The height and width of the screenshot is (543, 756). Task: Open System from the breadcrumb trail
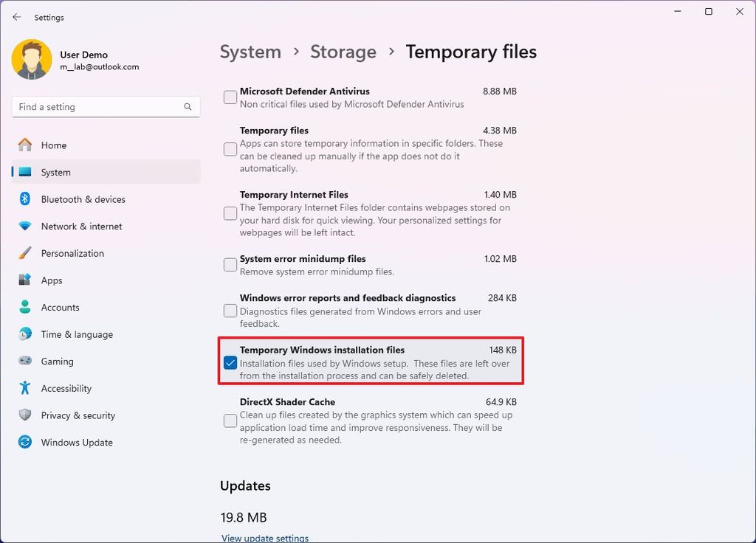click(250, 52)
